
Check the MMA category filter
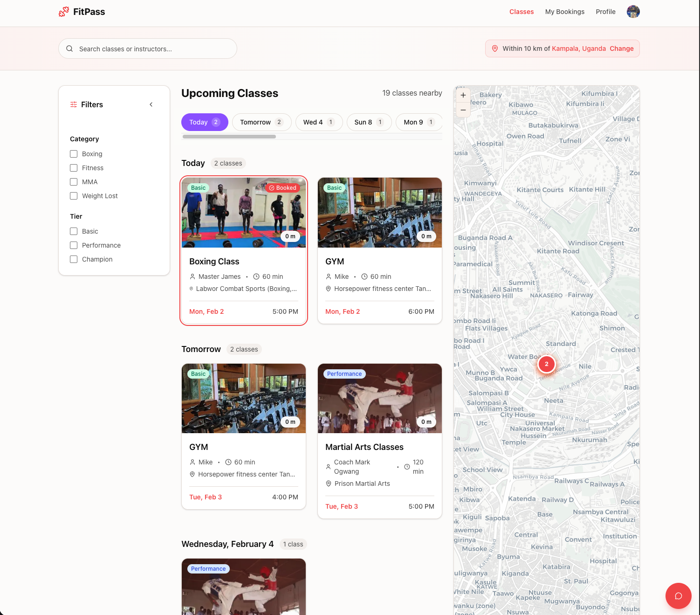74,182
